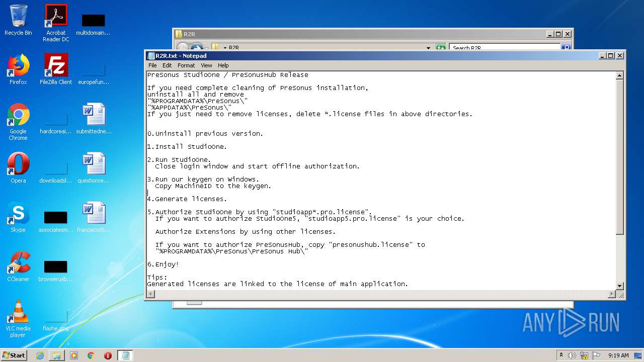Open the multidomain desktop file
Viewport: 644px width, 362px height.
tap(93, 23)
